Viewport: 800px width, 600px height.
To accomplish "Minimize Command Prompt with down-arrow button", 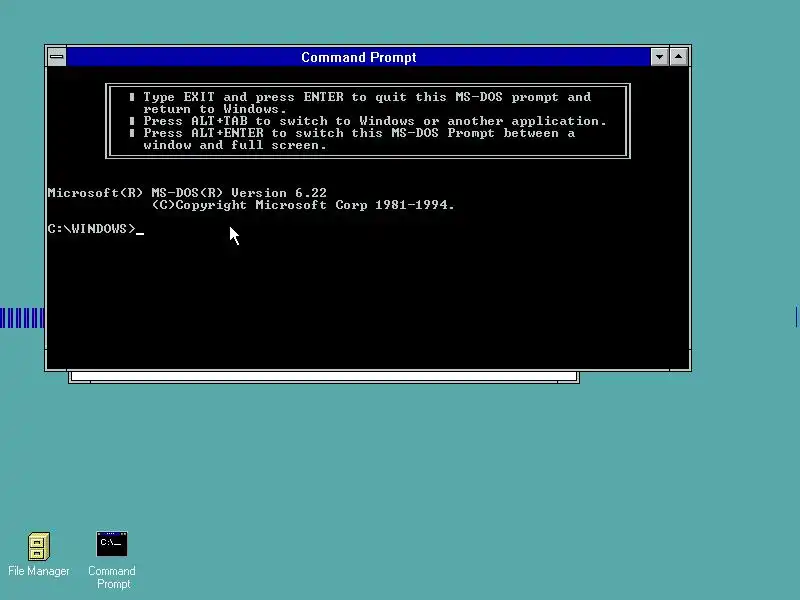I will coord(659,57).
